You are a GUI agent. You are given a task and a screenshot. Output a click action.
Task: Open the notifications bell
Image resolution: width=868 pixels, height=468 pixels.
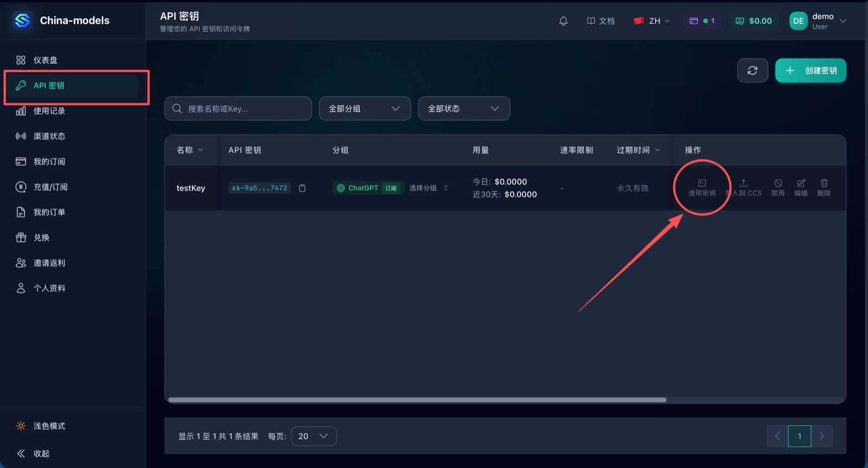tap(563, 21)
